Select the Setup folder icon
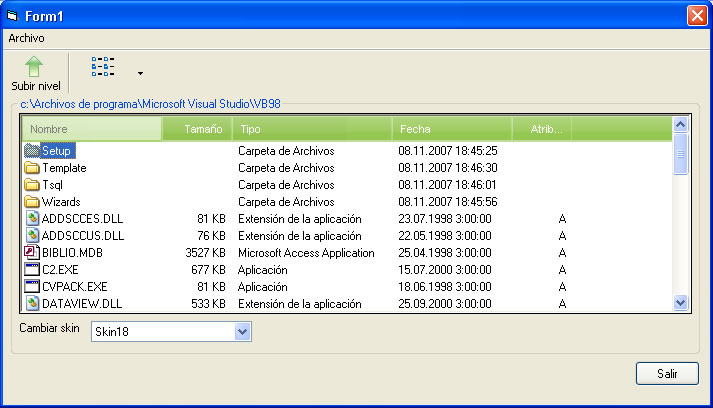 click(x=31, y=151)
